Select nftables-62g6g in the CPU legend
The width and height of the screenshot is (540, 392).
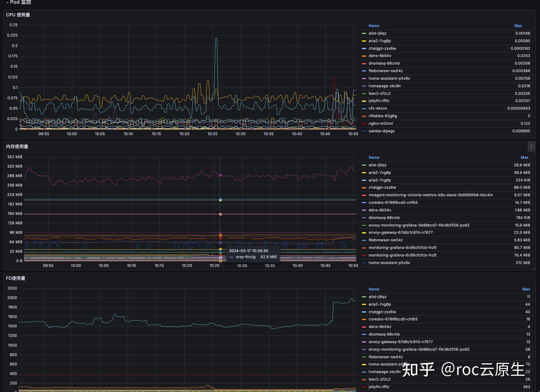[383, 116]
